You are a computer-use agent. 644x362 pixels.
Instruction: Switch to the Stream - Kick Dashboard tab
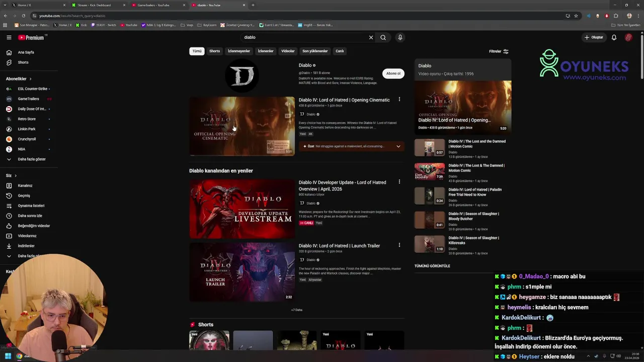[x=97, y=5]
